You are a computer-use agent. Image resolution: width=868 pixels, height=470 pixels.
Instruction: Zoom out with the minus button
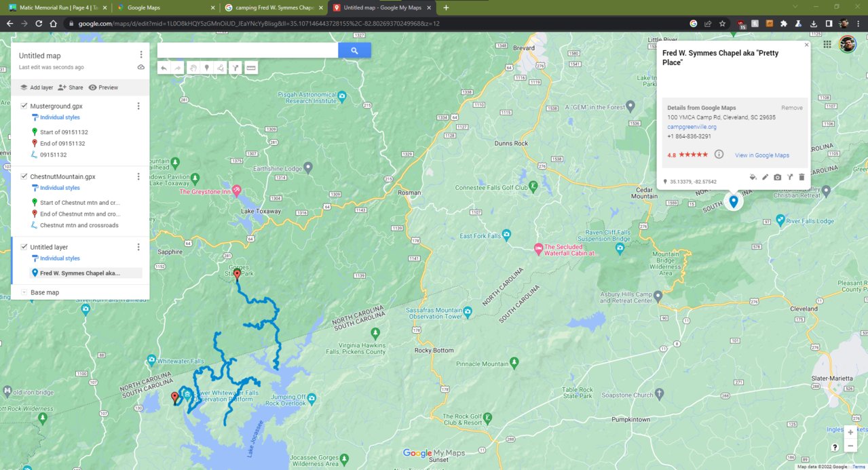click(850, 446)
